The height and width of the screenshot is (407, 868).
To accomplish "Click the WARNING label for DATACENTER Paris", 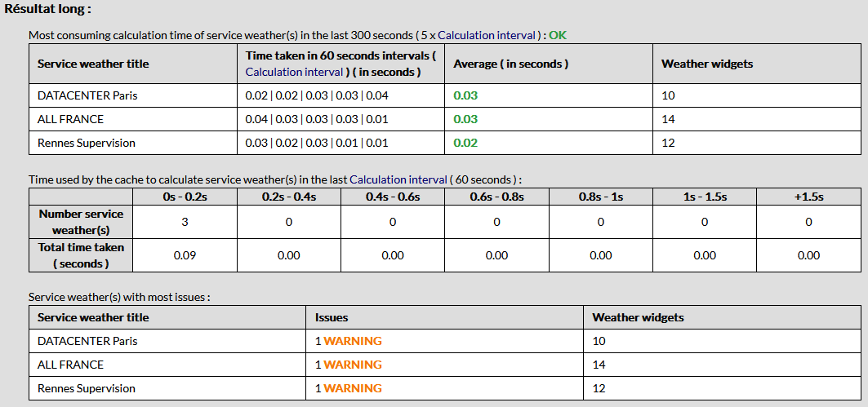I will pos(353,341).
